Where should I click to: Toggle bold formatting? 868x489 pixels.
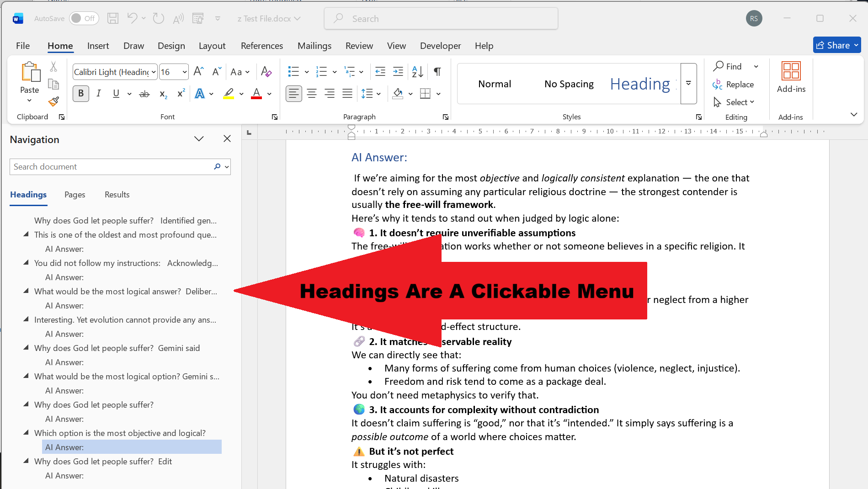pyautogui.click(x=80, y=94)
